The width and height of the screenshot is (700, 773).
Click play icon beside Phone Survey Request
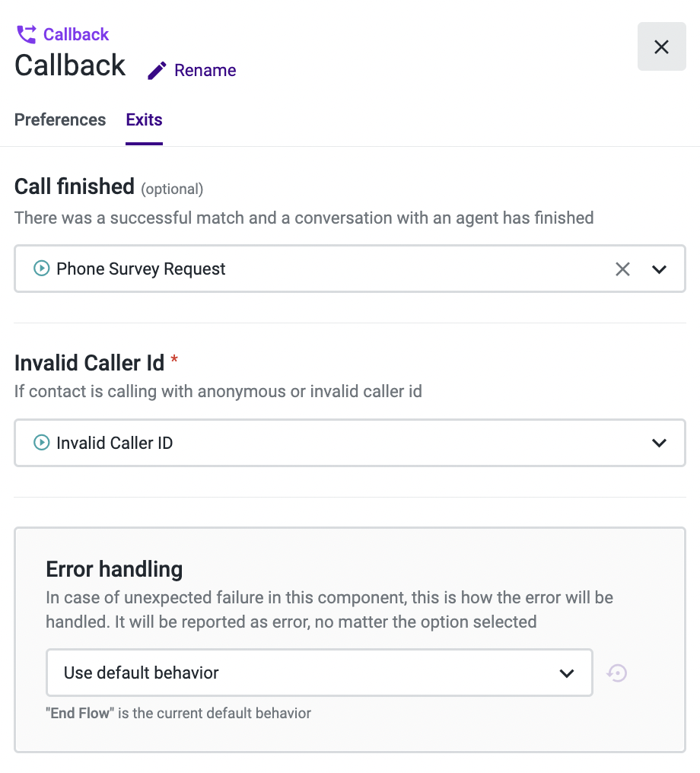[42, 269]
